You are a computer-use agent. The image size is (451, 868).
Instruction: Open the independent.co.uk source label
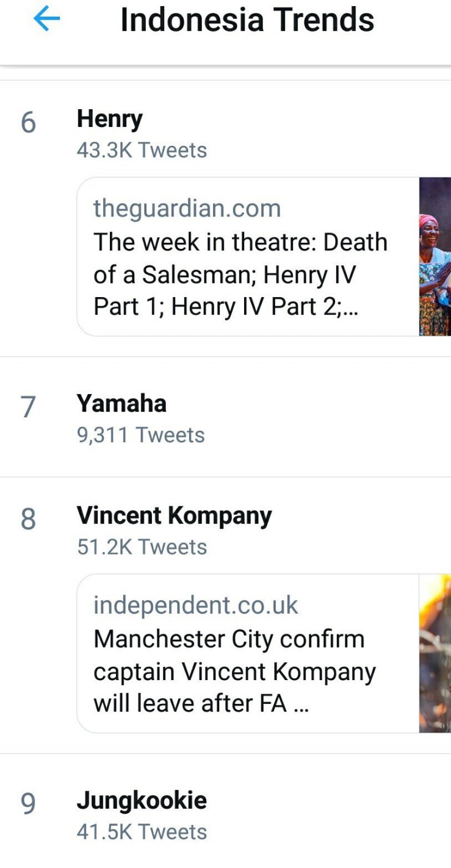pyautogui.click(x=195, y=605)
